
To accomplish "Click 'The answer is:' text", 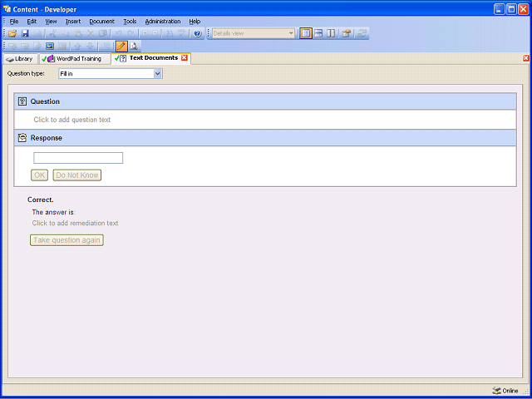I will tap(53, 213).
